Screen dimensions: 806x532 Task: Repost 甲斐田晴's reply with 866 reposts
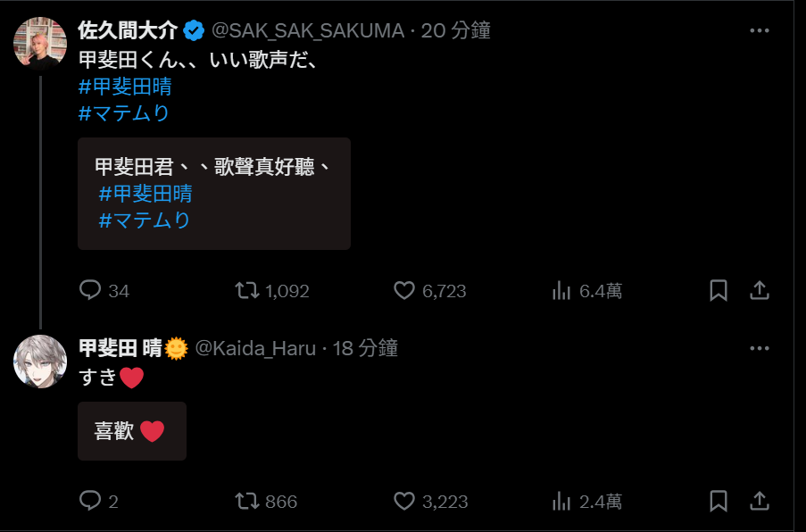point(246,501)
